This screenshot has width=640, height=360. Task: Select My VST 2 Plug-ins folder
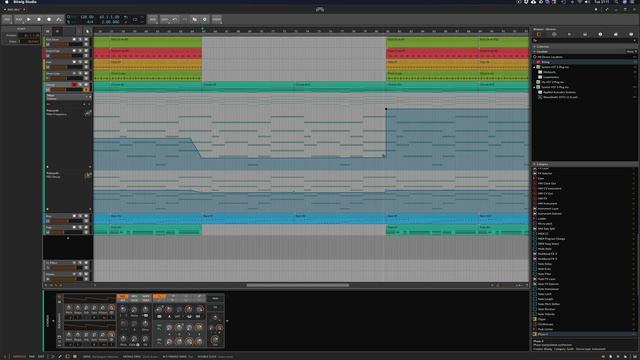[x=584, y=82]
